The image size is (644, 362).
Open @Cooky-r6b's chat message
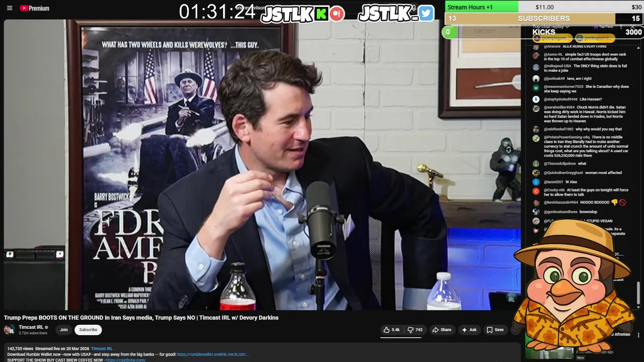[x=585, y=192]
